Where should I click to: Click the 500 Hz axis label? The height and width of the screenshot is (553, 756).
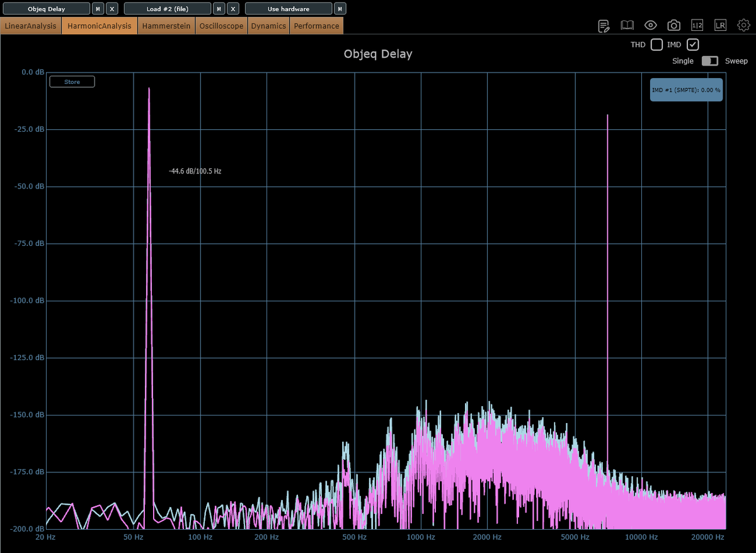tap(355, 537)
